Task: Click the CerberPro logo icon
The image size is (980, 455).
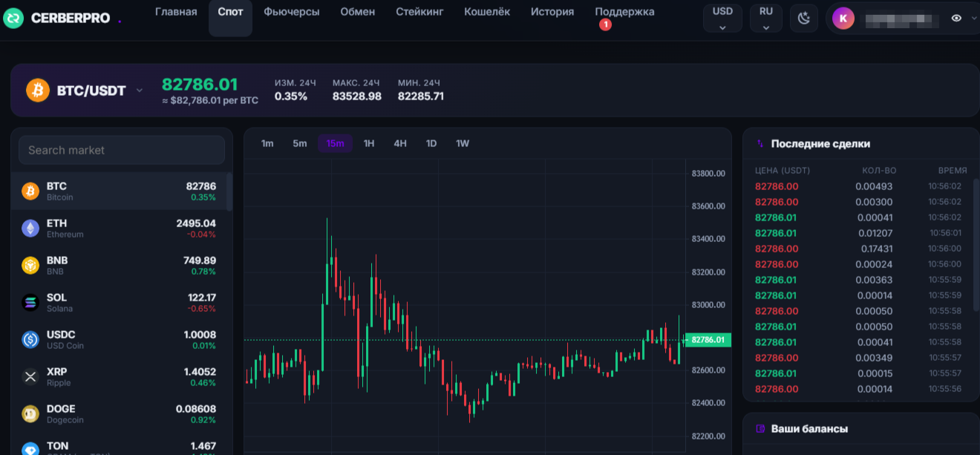Action: tap(13, 19)
